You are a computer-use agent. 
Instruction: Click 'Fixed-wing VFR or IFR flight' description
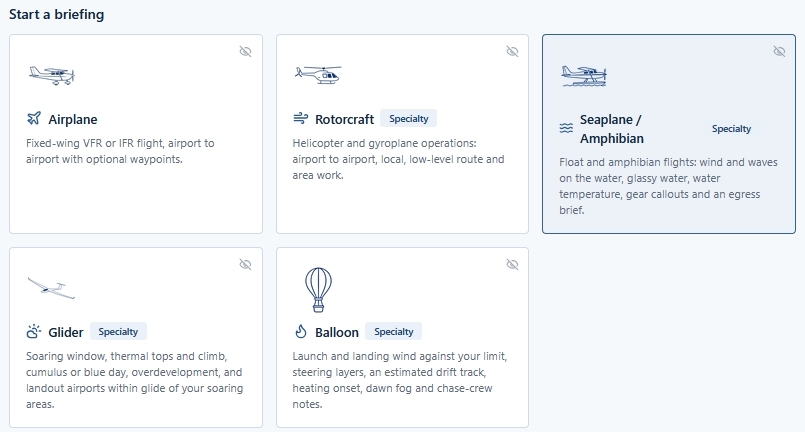coord(120,151)
